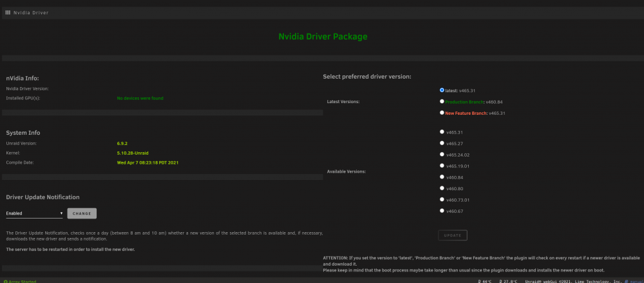Choose driver version v460.73.01

pos(442,199)
